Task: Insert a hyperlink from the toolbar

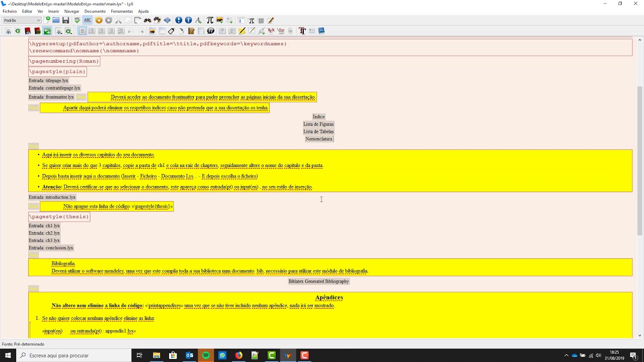Action: coord(261,31)
